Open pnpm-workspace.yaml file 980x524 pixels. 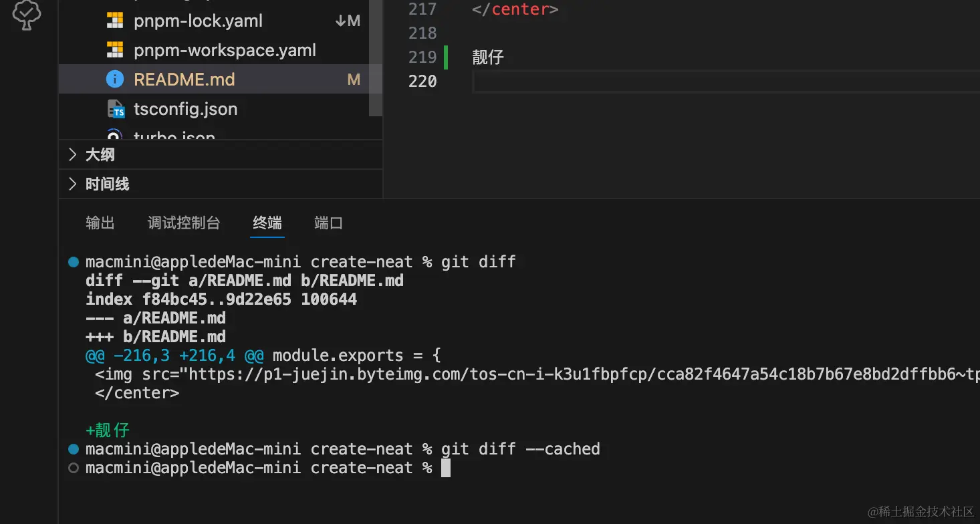coord(225,50)
